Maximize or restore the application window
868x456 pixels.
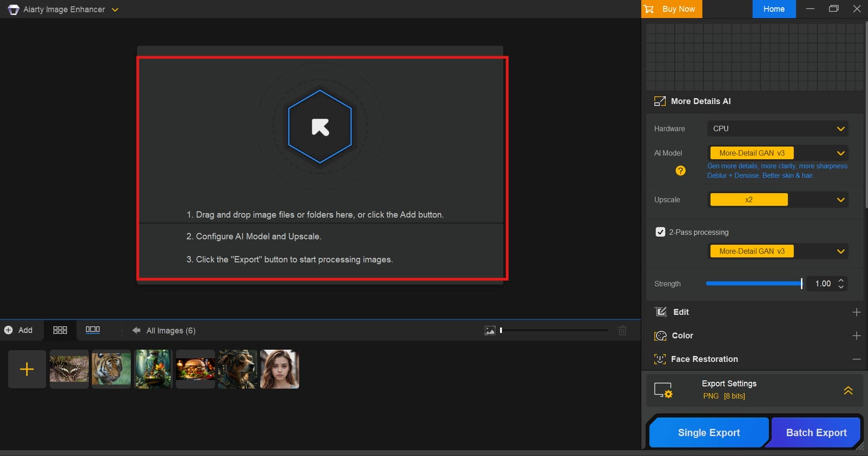coord(833,9)
